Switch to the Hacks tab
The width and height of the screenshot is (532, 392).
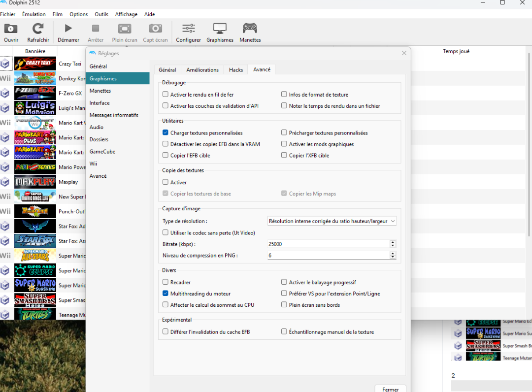tap(236, 70)
